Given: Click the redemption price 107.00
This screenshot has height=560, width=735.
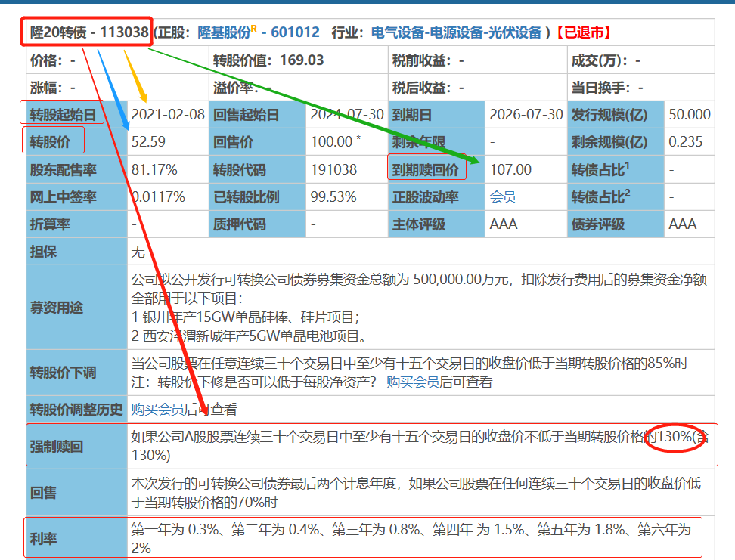Looking at the screenshot, I should (x=510, y=169).
